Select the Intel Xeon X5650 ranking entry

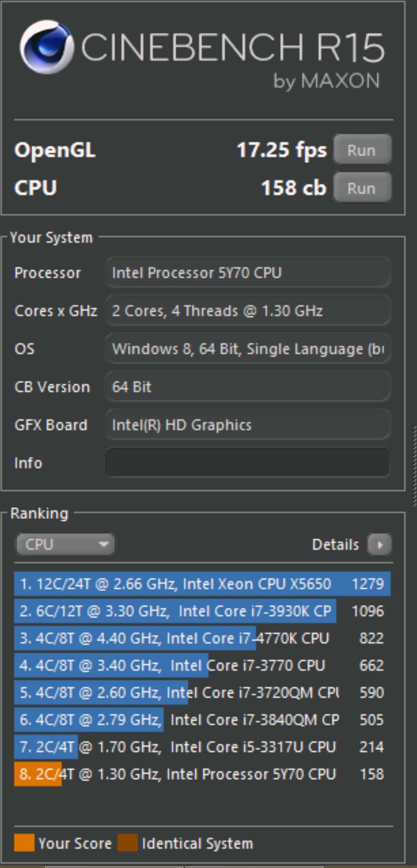pos(202,584)
